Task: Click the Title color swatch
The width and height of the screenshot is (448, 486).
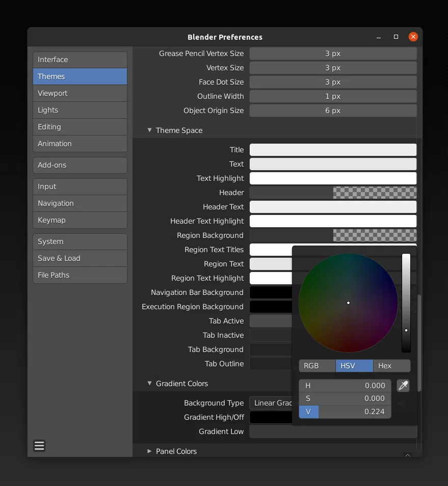Action: tap(333, 150)
